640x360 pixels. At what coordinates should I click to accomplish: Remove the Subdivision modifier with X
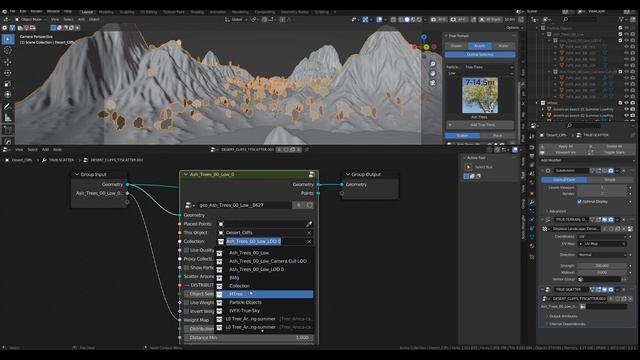[x=624, y=171]
